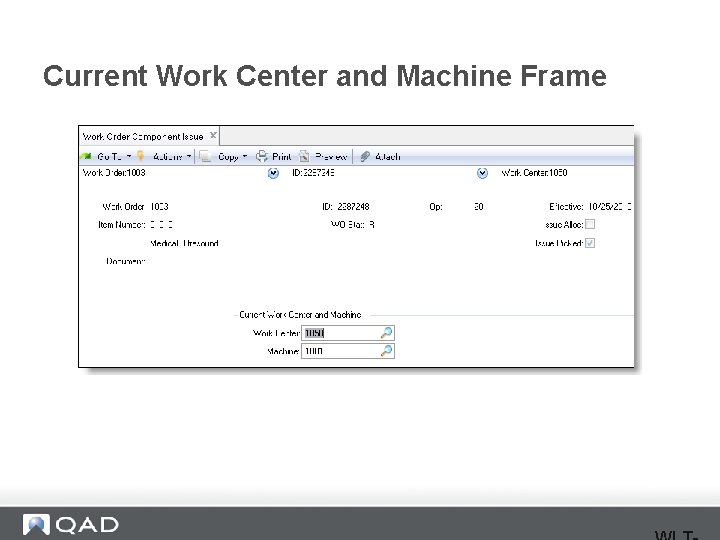
Task: Open the Go To dropdown arrow
Action: coord(129,157)
